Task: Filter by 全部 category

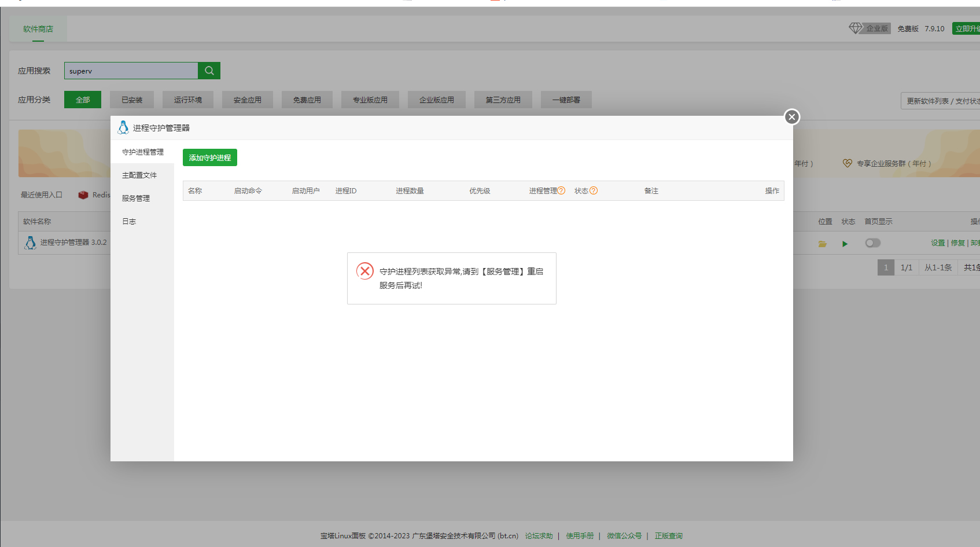Action: [83, 100]
